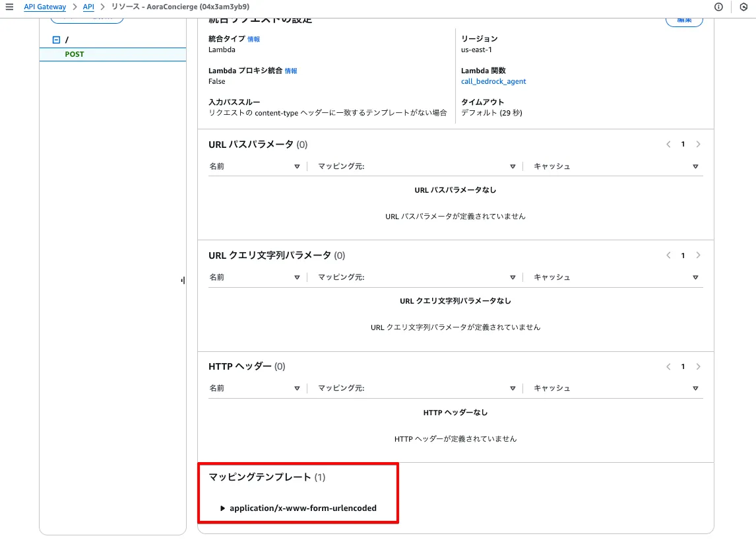Sort URL クエリ文字列パラメータ table by キャッシュ
Image resolution: width=756 pixels, height=542 pixels.
(x=695, y=277)
